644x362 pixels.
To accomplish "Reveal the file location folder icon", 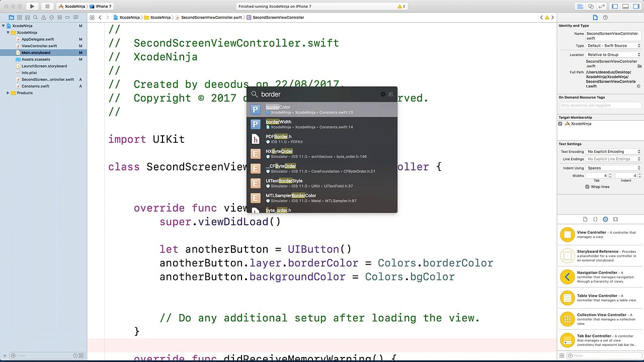I will click(x=639, y=66).
